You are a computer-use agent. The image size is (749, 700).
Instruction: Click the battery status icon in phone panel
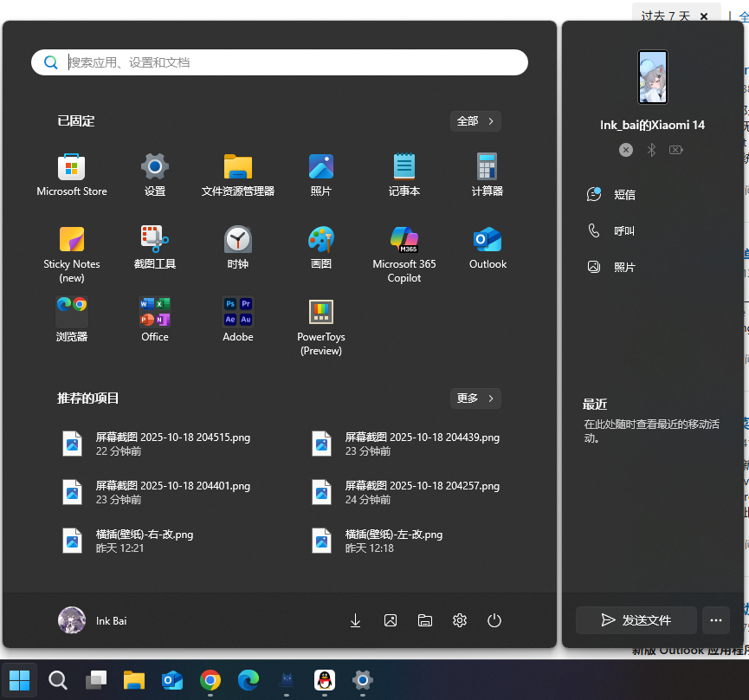pos(676,150)
